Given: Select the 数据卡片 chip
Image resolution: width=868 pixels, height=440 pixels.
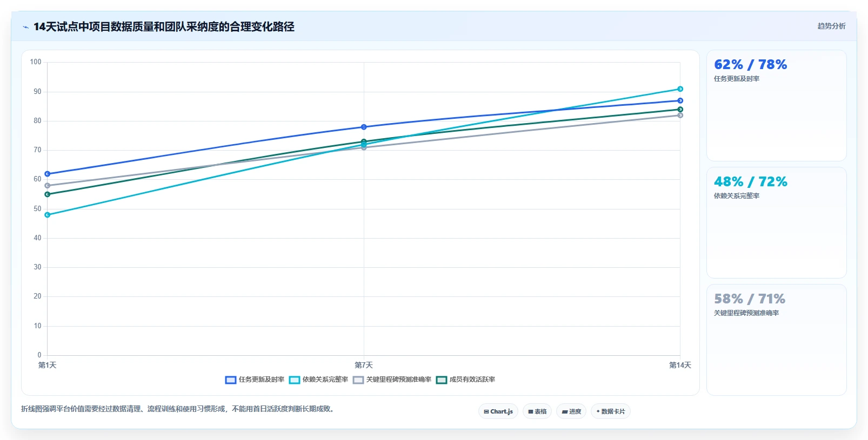Looking at the screenshot, I should coord(611,411).
